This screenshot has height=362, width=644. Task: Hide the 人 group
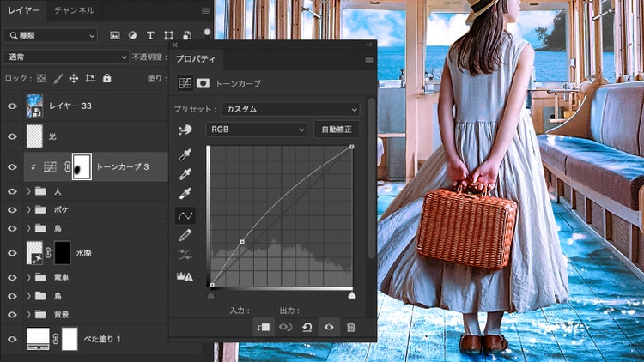[12, 191]
